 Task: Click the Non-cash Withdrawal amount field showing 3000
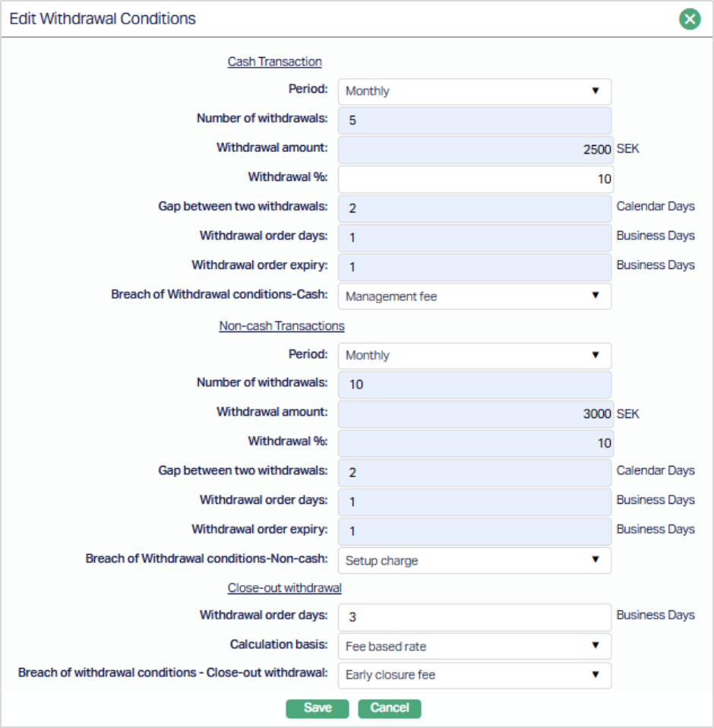tap(474, 414)
